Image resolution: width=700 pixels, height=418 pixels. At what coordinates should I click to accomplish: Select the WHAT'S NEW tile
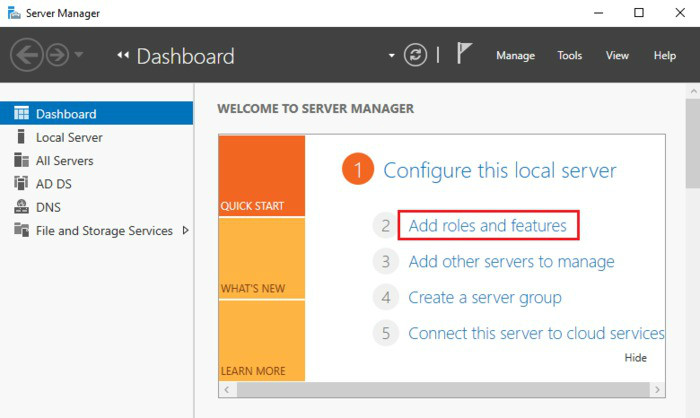[261, 258]
